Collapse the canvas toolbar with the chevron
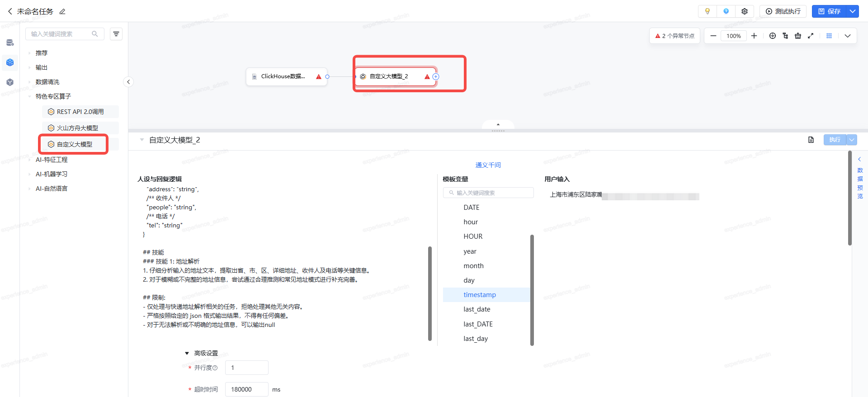The width and height of the screenshot is (868, 397). (848, 36)
